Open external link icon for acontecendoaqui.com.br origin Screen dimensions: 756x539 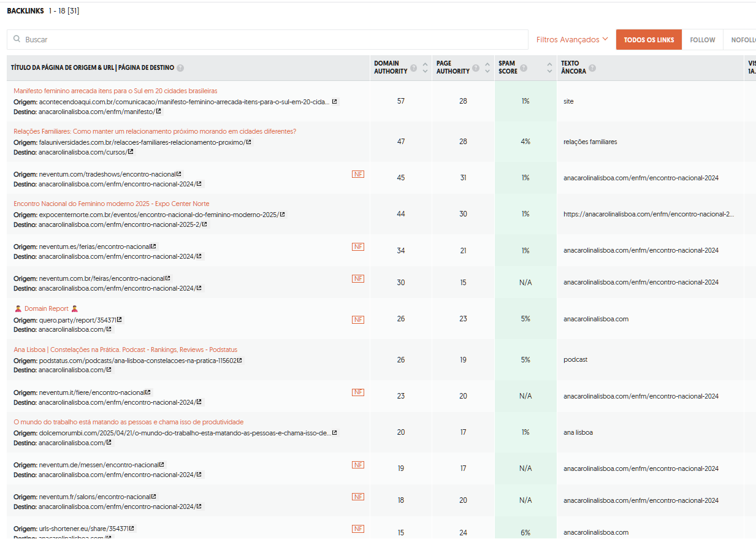pyautogui.click(x=335, y=102)
